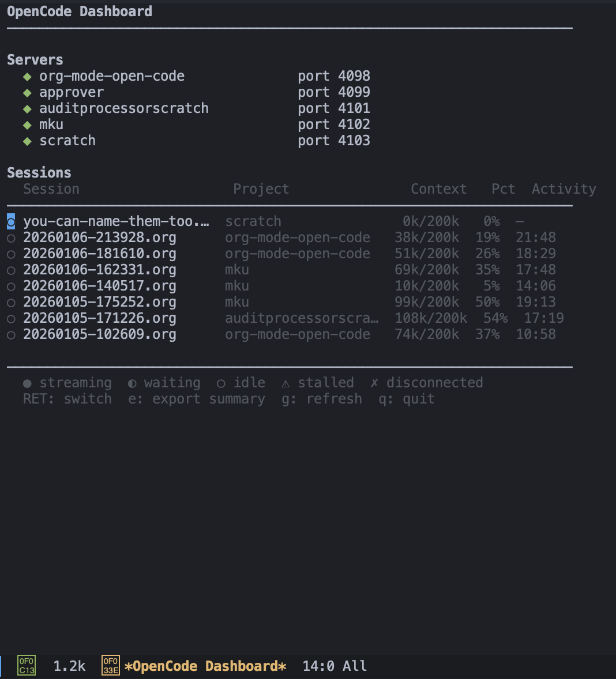This screenshot has width=616, height=679.
Task: Click the diamond icon for auditprocessorscratch server
Action: pyautogui.click(x=27, y=109)
